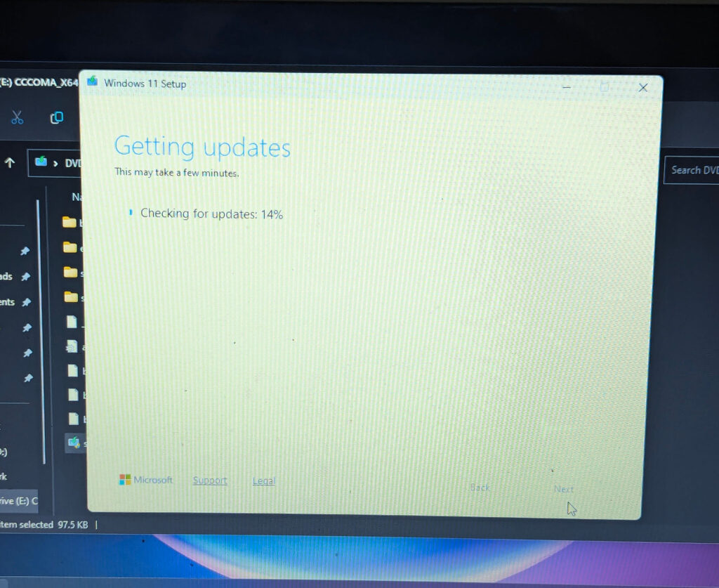Select the selected setup file icon in list
Viewport: 719px width, 588px height.
74,442
